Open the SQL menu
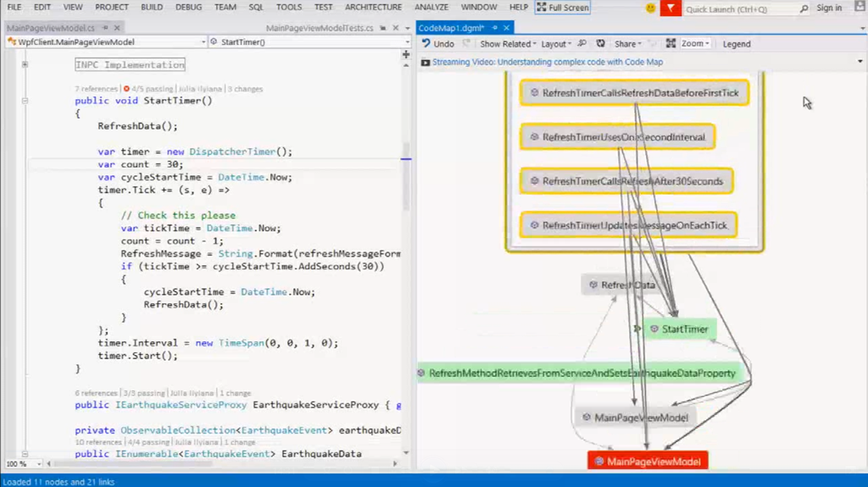 point(256,7)
